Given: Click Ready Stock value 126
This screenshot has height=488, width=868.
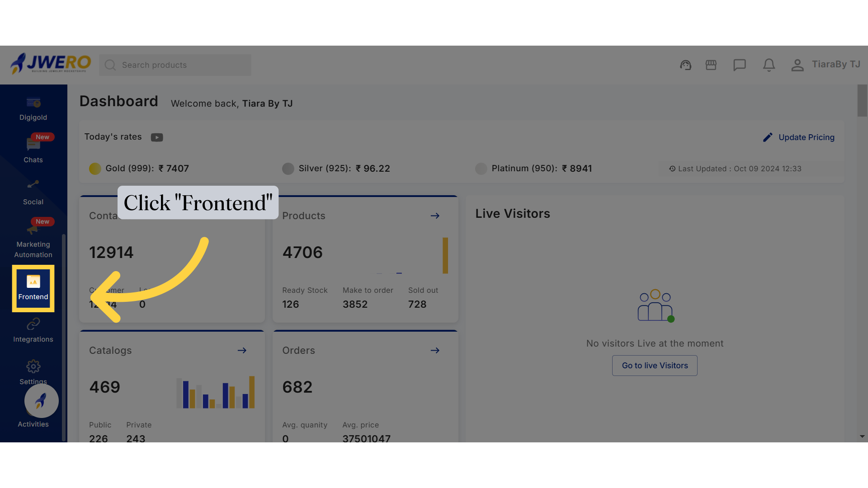Looking at the screenshot, I should coord(291,305).
